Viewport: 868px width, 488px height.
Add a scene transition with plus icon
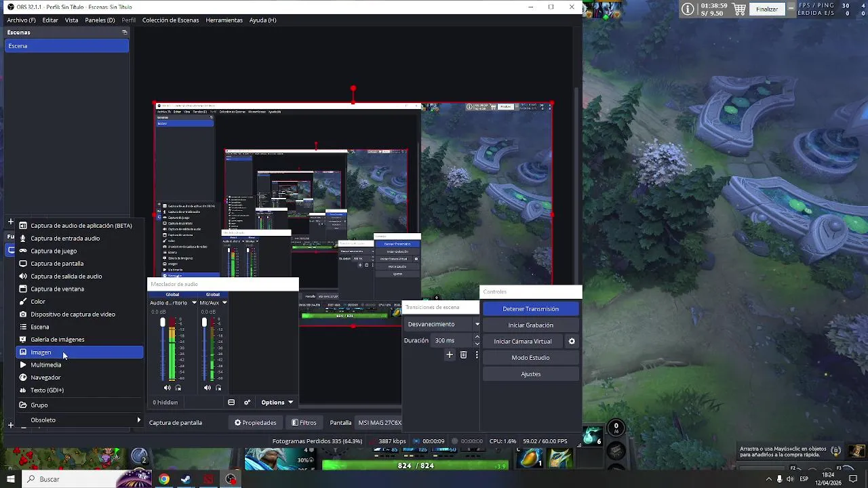[449, 354]
